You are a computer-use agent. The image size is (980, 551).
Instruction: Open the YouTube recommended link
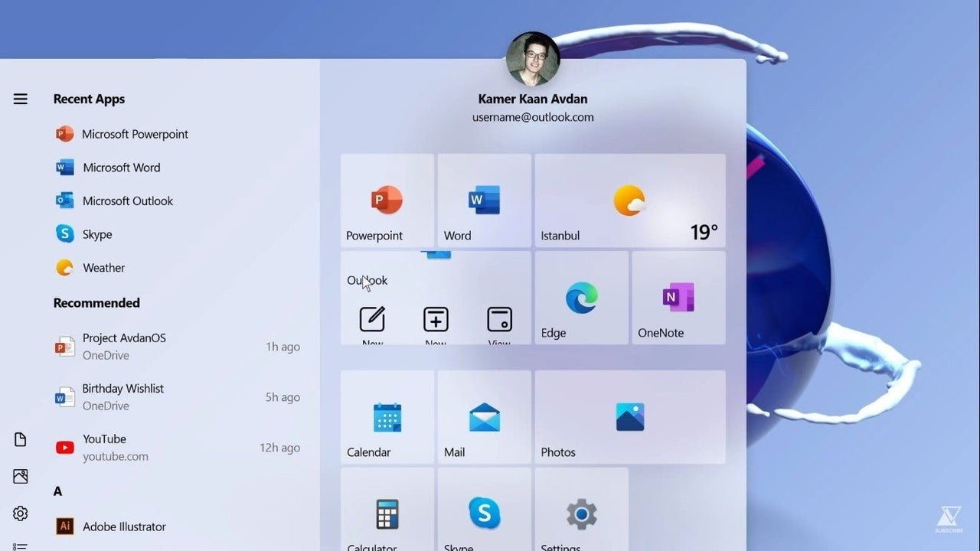click(177, 448)
